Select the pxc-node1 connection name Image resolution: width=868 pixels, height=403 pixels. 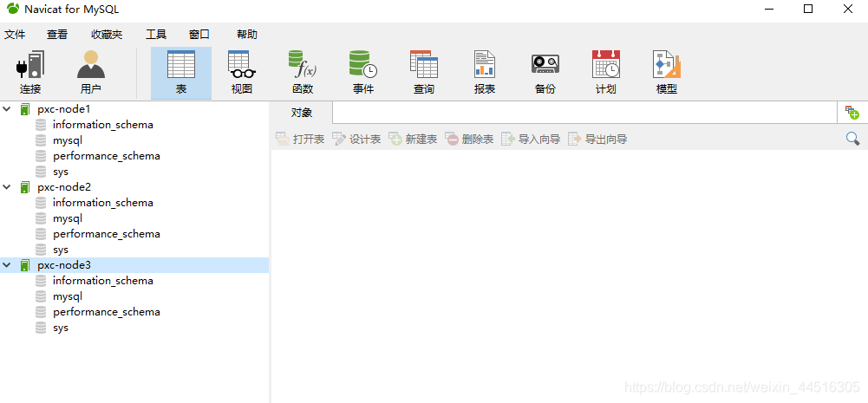[63, 109]
